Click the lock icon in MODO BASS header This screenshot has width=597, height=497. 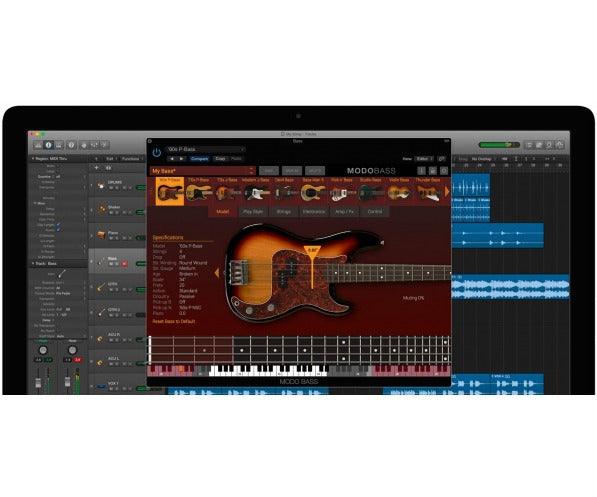click(433, 171)
